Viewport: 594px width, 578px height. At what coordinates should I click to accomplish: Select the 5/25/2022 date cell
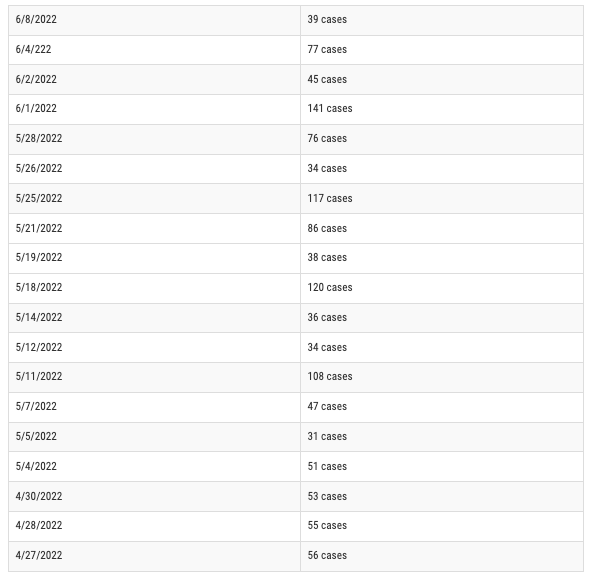[155, 199]
